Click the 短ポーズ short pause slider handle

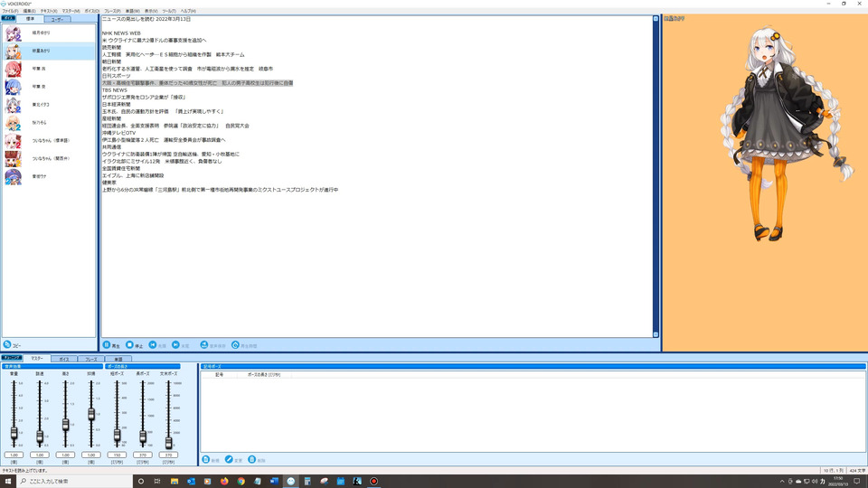117,436
